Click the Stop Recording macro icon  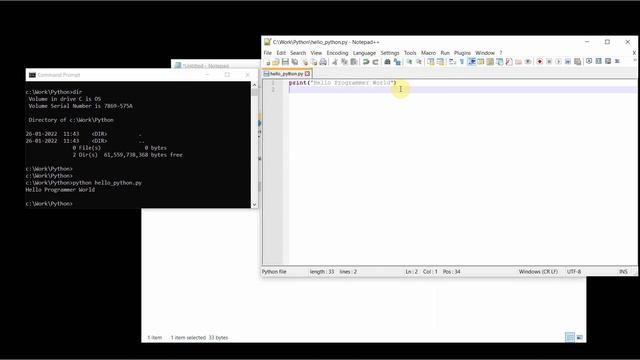(x=549, y=62)
